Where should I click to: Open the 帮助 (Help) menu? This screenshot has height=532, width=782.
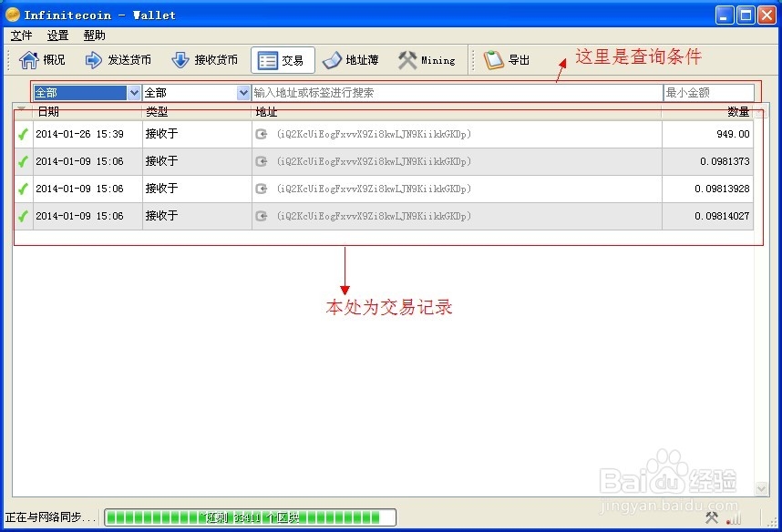[94, 36]
